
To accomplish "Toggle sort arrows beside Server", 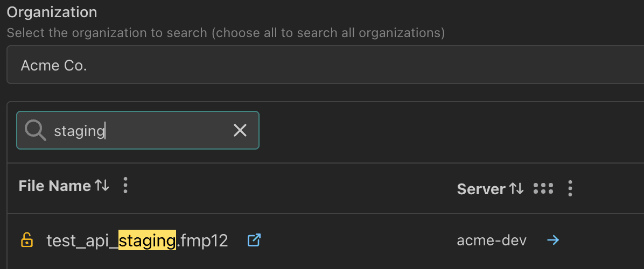I will 516,189.
